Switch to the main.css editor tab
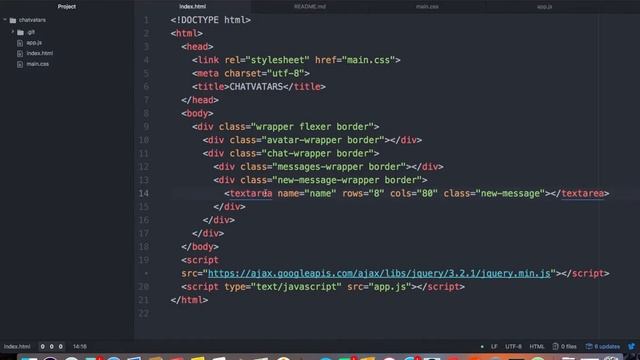The height and width of the screenshot is (360, 640). click(x=427, y=7)
